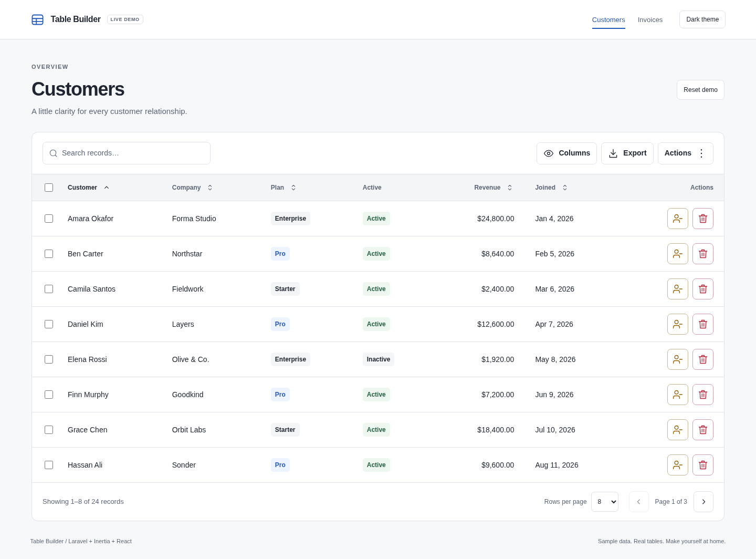Deactivate user Ben Carter icon
The width and height of the screenshot is (756, 559).
[x=678, y=254]
